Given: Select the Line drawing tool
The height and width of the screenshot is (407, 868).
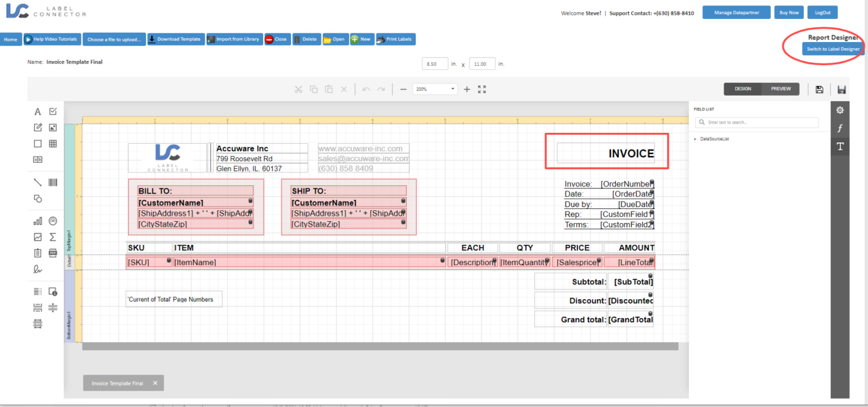Looking at the screenshot, I should point(38,182).
